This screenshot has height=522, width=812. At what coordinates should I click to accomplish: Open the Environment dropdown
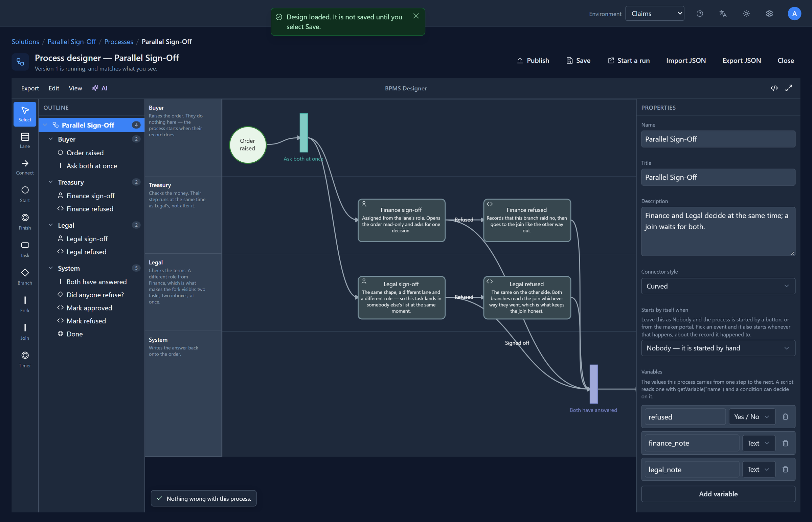click(x=654, y=14)
